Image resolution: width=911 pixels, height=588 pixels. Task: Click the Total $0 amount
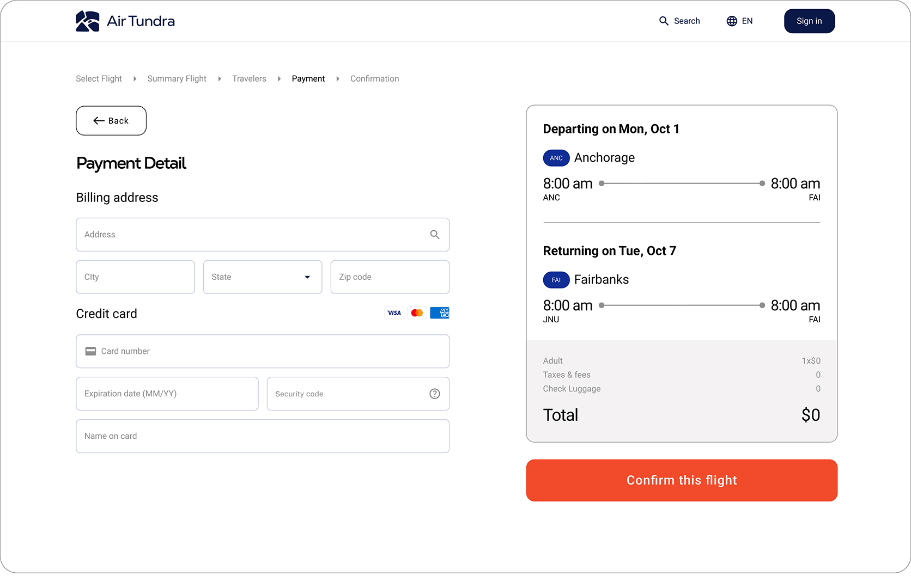tap(811, 415)
